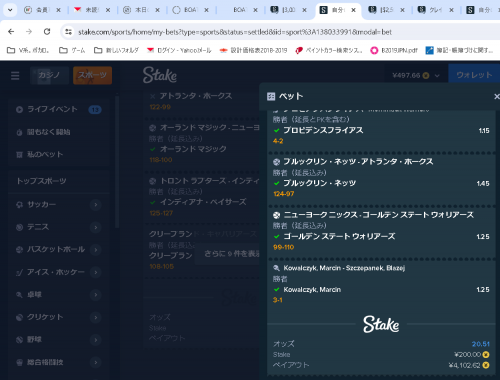The width and height of the screenshot is (500, 380).
Task: Open the B2019JPN.pdf bookmark
Action: pos(394,50)
